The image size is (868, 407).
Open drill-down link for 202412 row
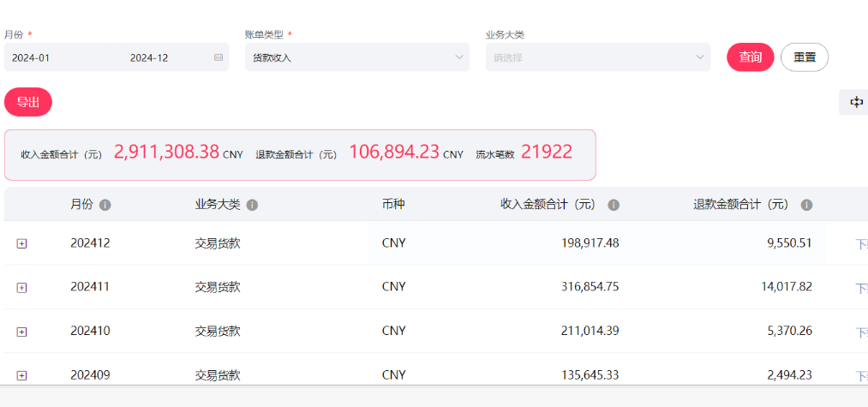pyautogui.click(x=861, y=243)
